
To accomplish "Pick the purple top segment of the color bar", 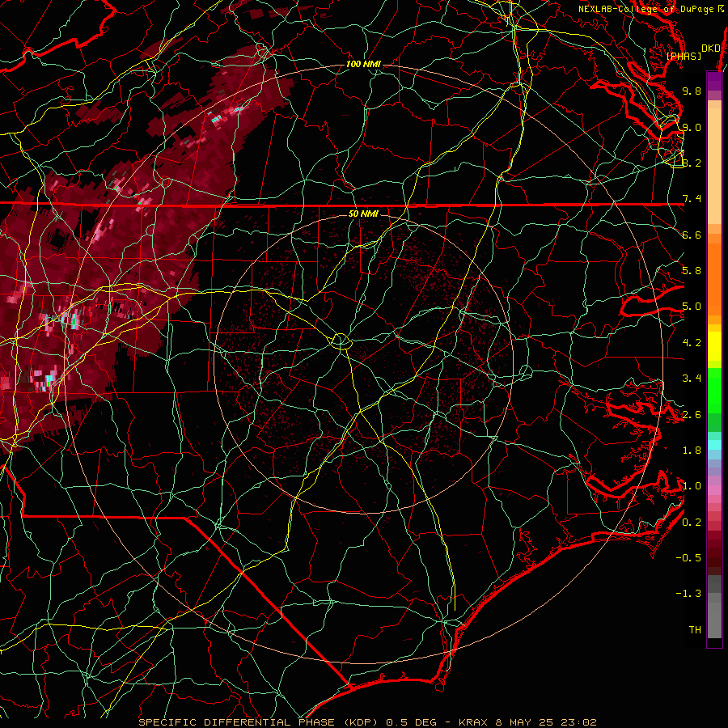I will coord(714,81).
